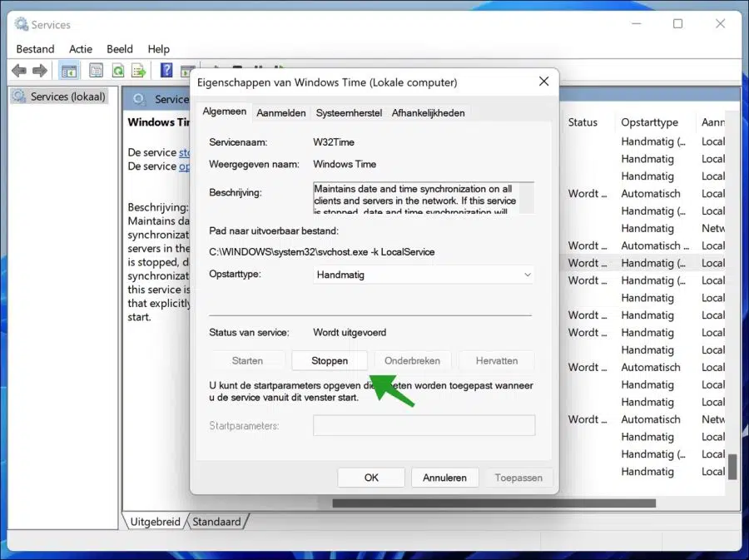Switch to the Aanmelden tab
Screen dimensions: 749x560
pyautogui.click(x=281, y=113)
